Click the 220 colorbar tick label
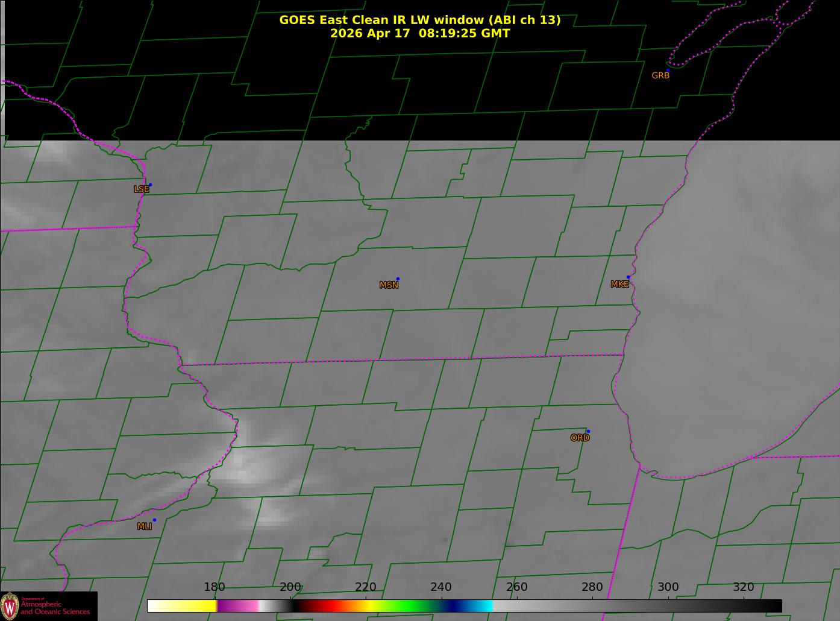The image size is (840, 621). click(366, 587)
